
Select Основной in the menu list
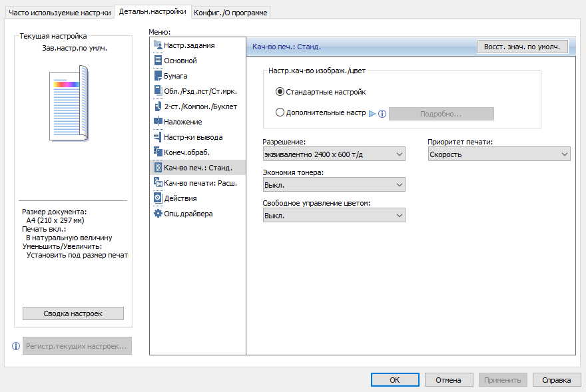(198, 61)
